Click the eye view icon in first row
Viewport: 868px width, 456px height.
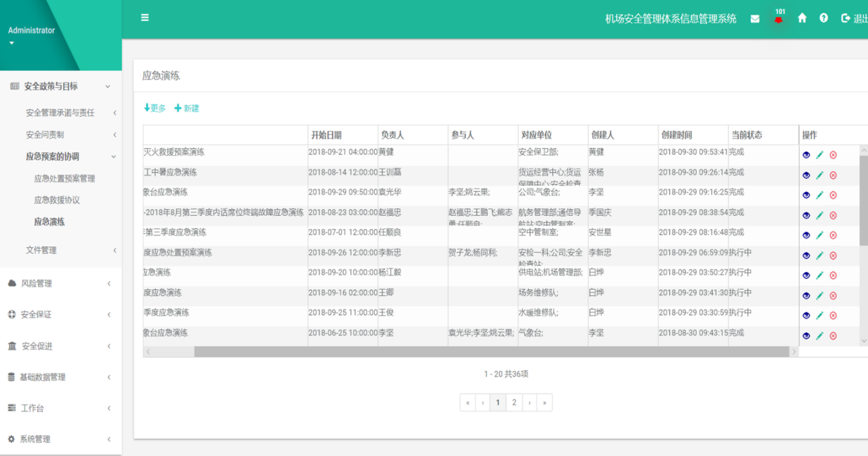[x=806, y=155]
